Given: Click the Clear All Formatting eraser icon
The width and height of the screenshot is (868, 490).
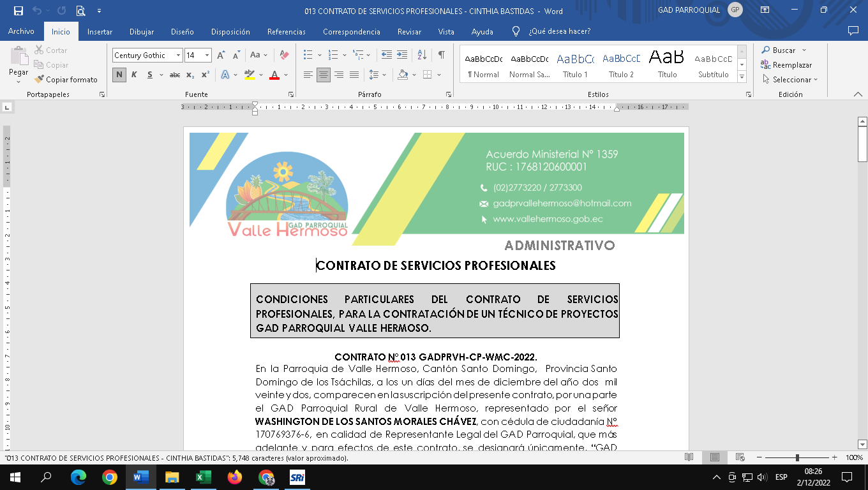Looking at the screenshot, I should tap(284, 56).
